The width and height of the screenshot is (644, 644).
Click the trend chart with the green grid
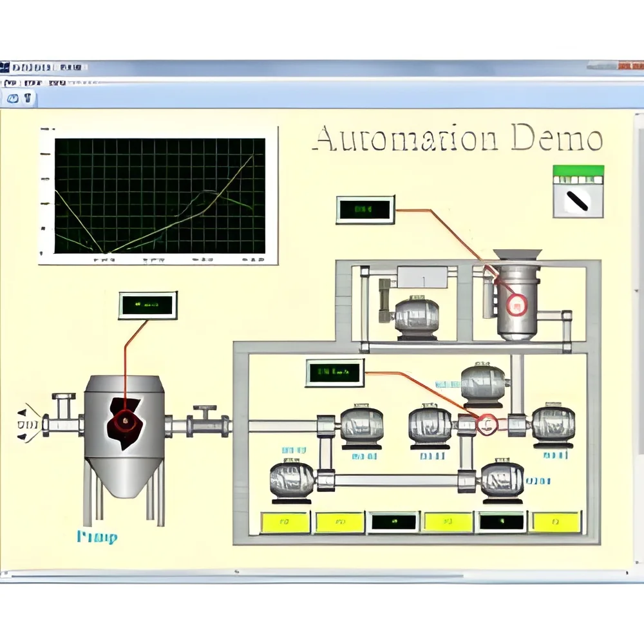tap(160, 196)
